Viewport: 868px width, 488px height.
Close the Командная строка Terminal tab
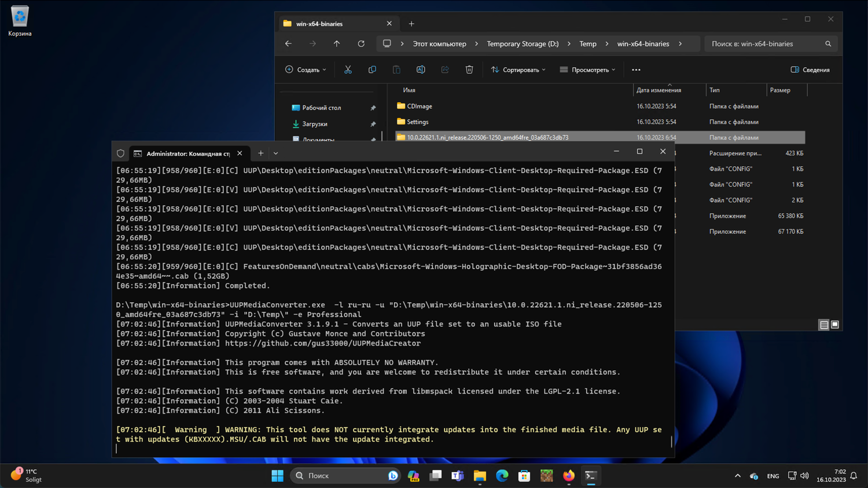pos(240,153)
